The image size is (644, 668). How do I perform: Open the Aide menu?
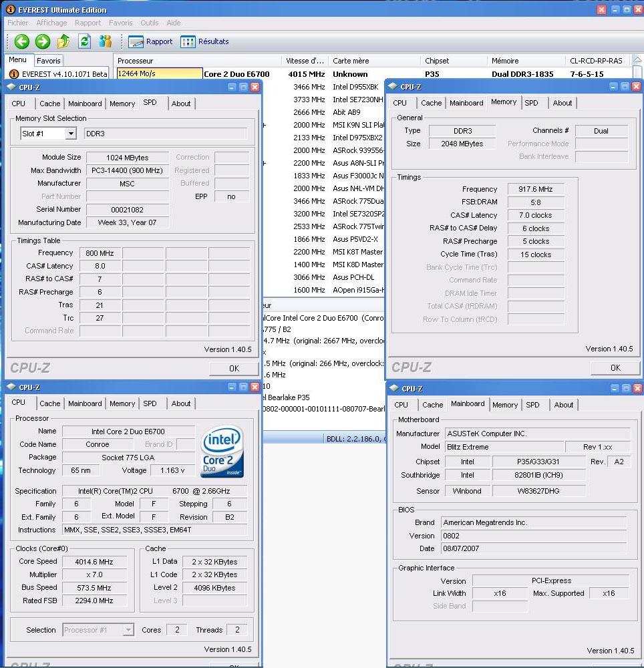(173, 23)
